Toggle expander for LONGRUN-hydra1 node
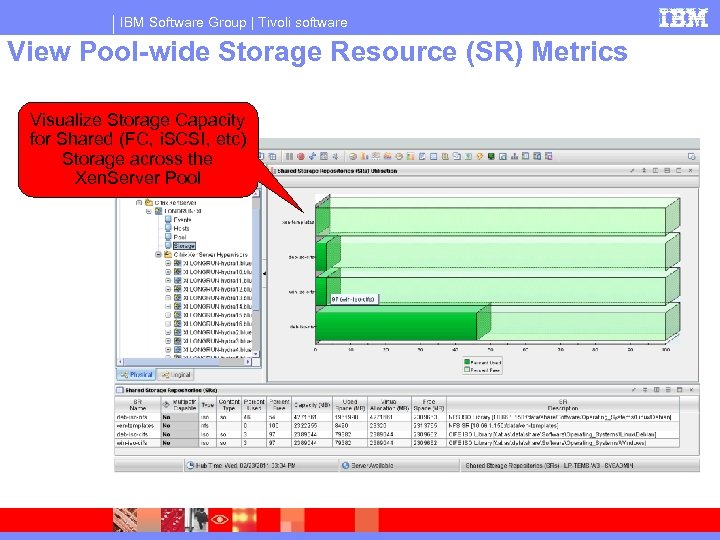The height and width of the screenshot is (540, 720). pos(168,263)
